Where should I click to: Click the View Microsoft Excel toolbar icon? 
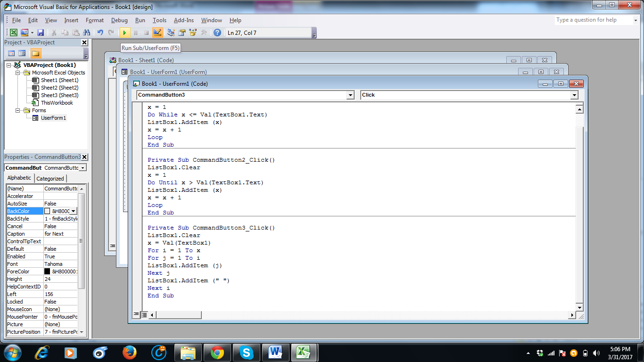coord(14,33)
